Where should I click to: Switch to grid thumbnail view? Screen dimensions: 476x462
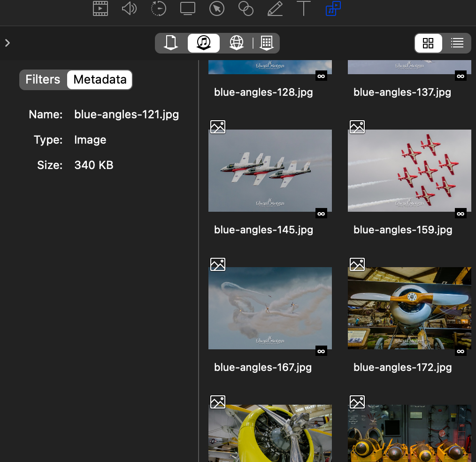click(428, 43)
